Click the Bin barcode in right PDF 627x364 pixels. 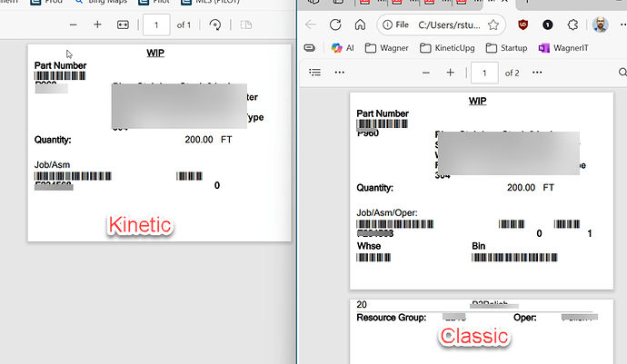[x=514, y=257]
